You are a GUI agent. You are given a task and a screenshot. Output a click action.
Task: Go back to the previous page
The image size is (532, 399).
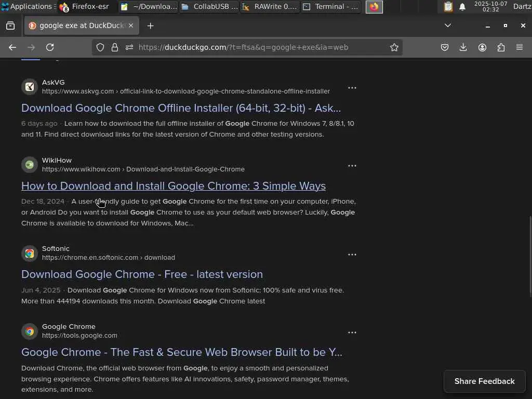tap(12, 47)
